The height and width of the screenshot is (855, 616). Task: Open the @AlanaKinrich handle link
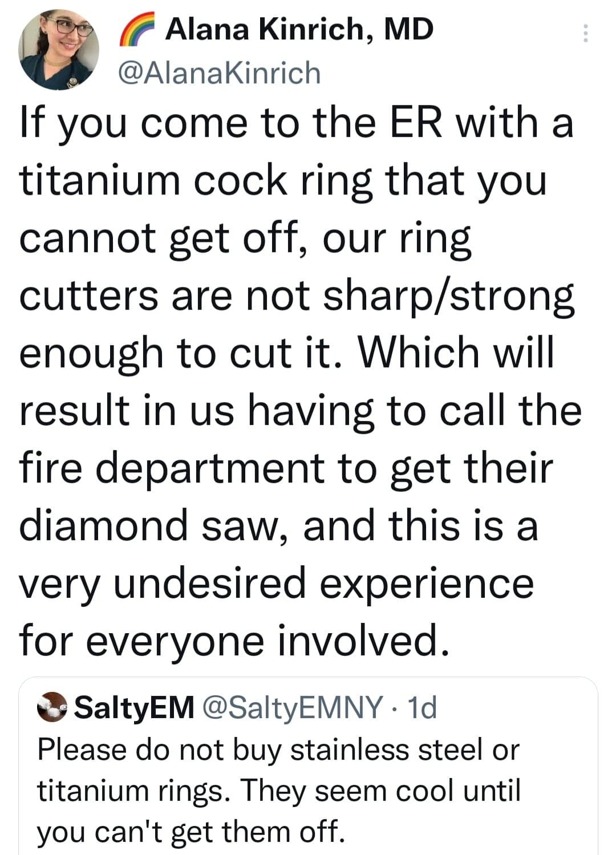pyautogui.click(x=219, y=73)
